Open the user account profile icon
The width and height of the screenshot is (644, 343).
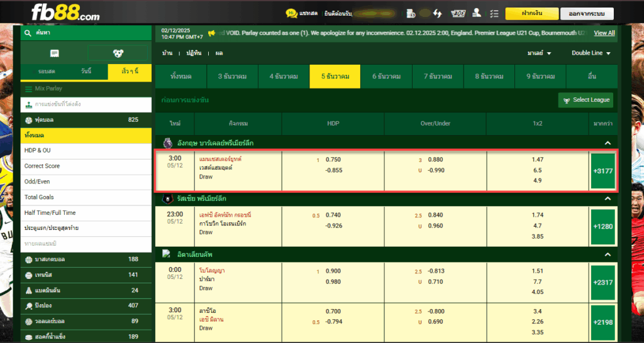[477, 13]
